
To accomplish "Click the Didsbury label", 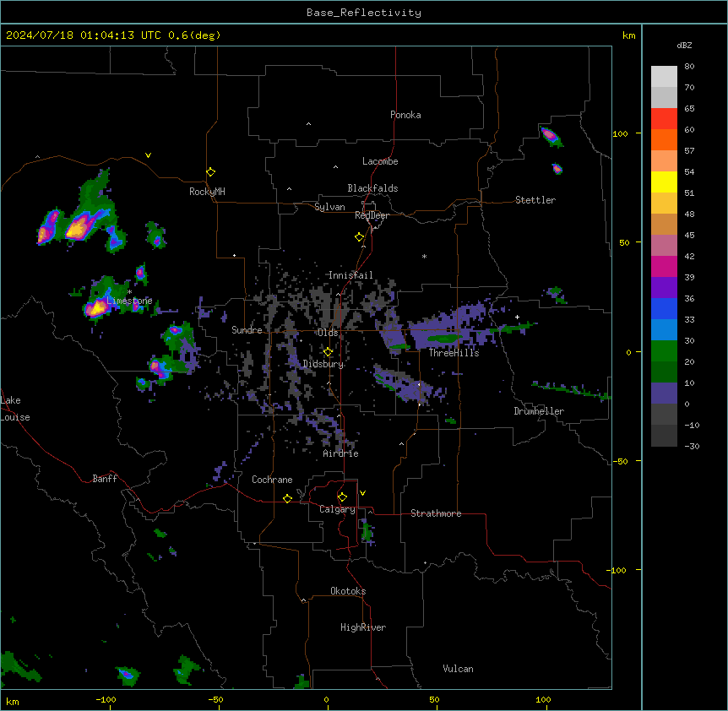I will 323,364.
